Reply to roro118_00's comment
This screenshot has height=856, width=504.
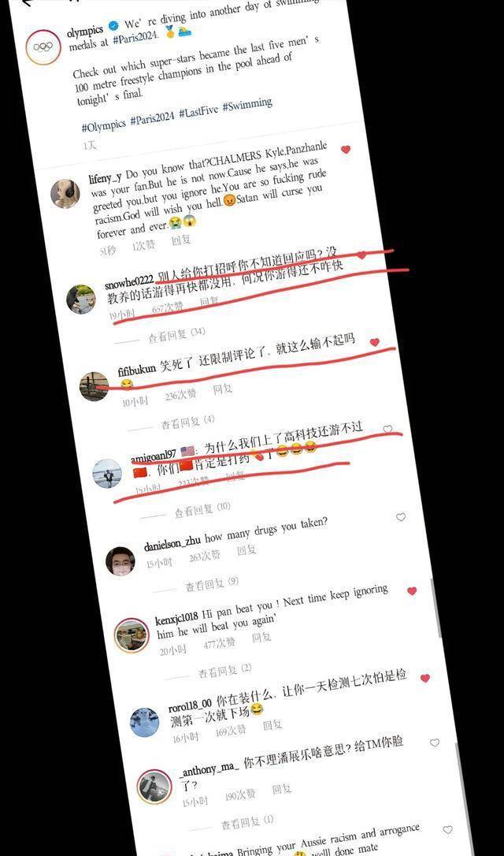272,725
